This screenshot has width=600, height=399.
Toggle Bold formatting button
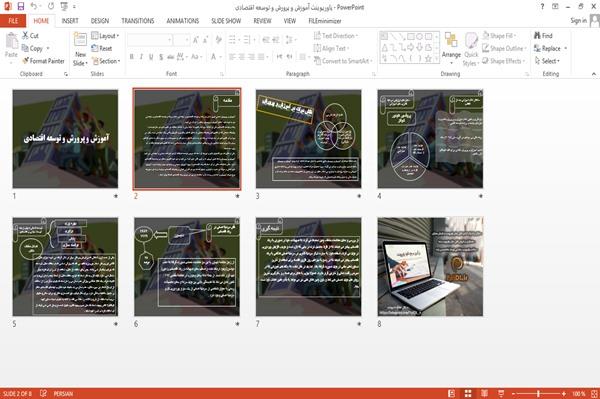(x=132, y=57)
